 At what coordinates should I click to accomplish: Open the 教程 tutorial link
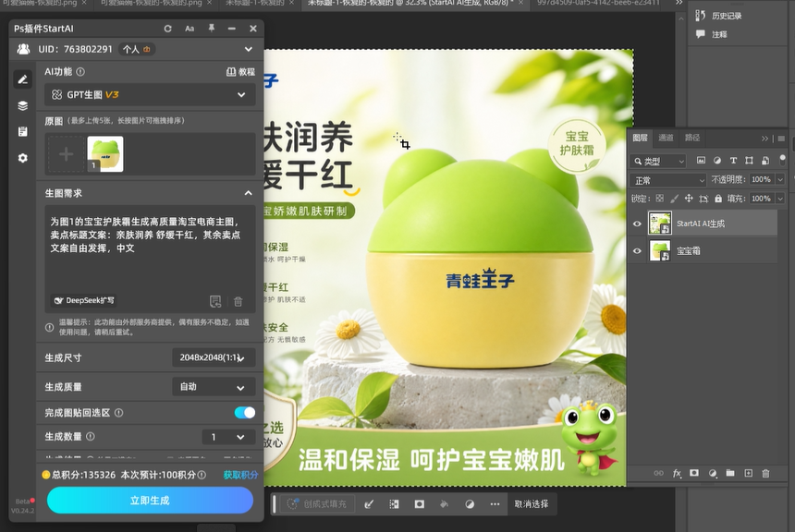pyautogui.click(x=241, y=72)
